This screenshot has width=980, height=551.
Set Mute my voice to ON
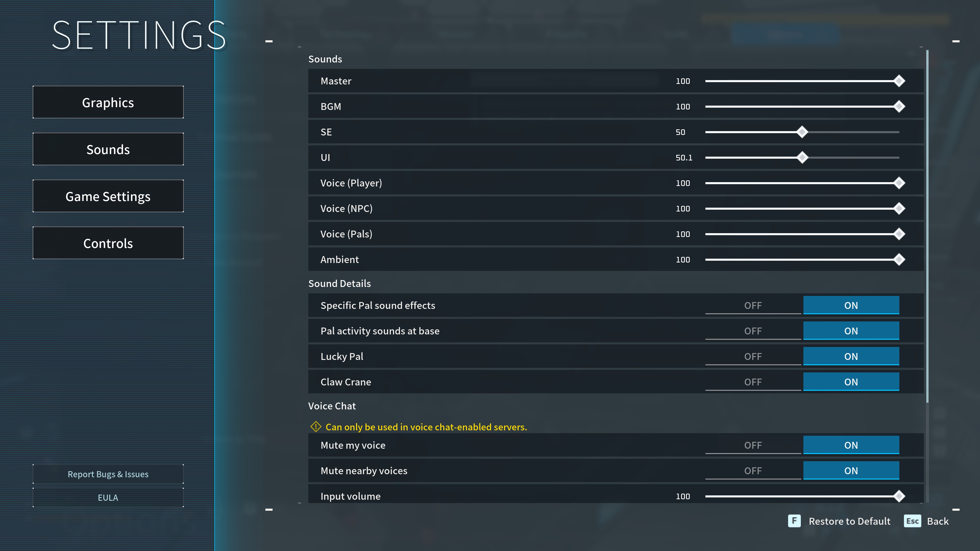point(851,445)
